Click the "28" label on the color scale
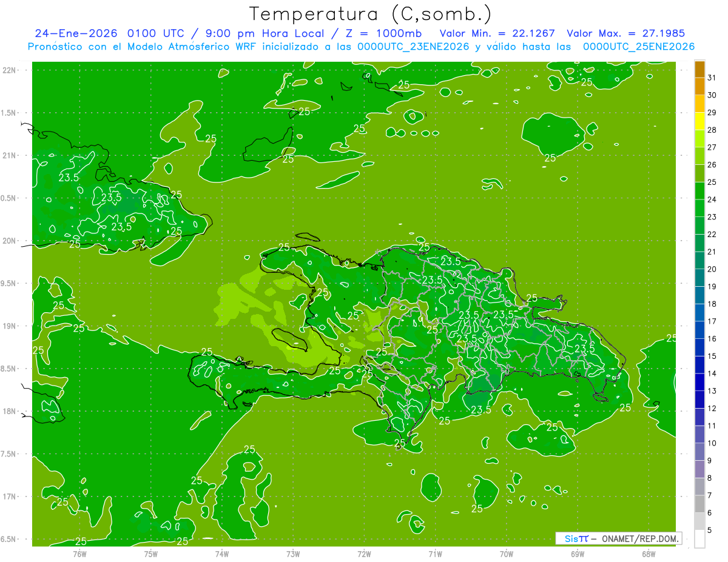 point(712,130)
